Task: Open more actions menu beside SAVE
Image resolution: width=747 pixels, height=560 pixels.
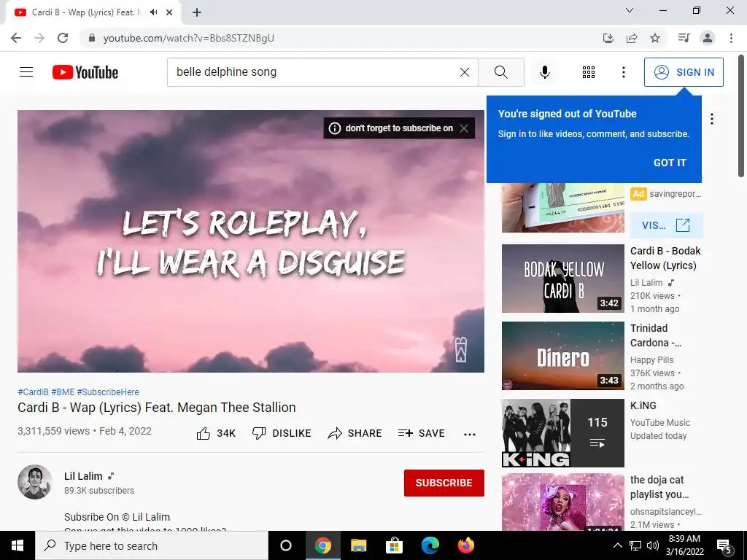Action: 470,434
